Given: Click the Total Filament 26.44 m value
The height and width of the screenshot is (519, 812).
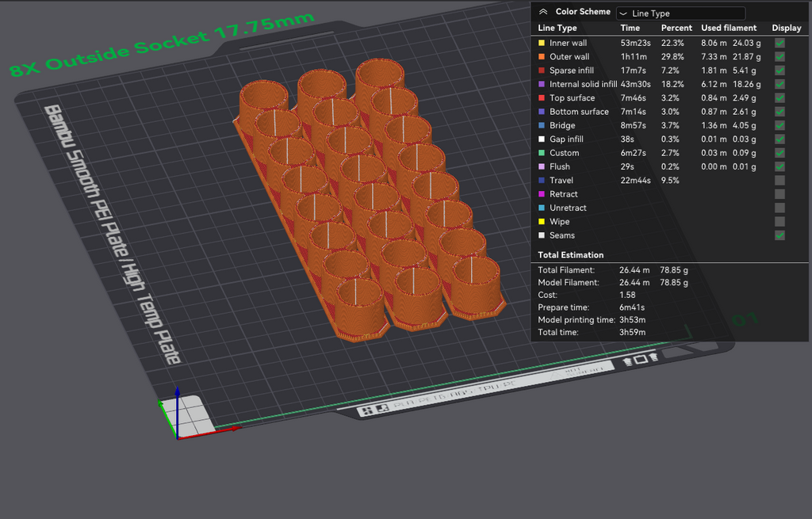Looking at the screenshot, I should click(634, 270).
